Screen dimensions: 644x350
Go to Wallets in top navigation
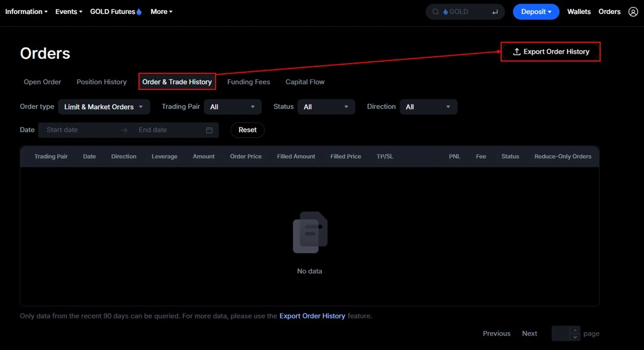pos(579,12)
